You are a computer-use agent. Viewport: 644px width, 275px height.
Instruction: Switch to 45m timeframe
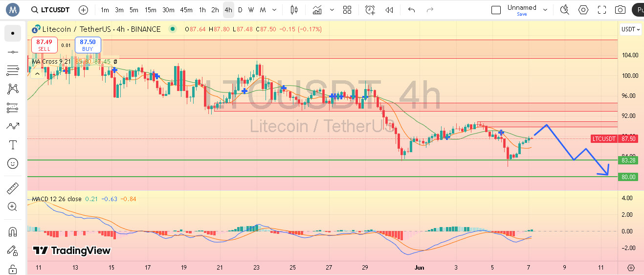[x=186, y=10]
